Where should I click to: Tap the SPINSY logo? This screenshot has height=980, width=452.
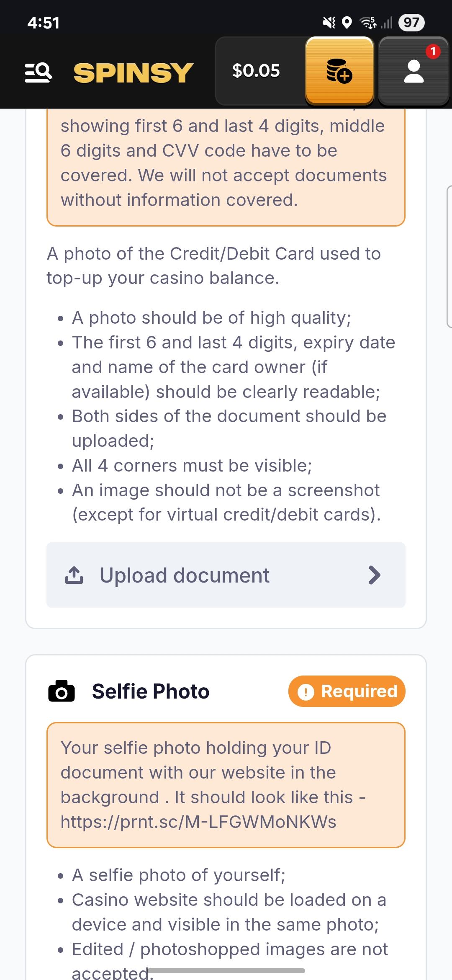(x=134, y=72)
